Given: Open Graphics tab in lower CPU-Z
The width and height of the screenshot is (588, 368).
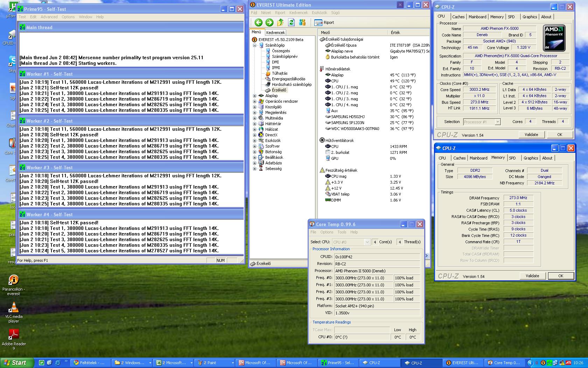Looking at the screenshot, I should (531, 158).
